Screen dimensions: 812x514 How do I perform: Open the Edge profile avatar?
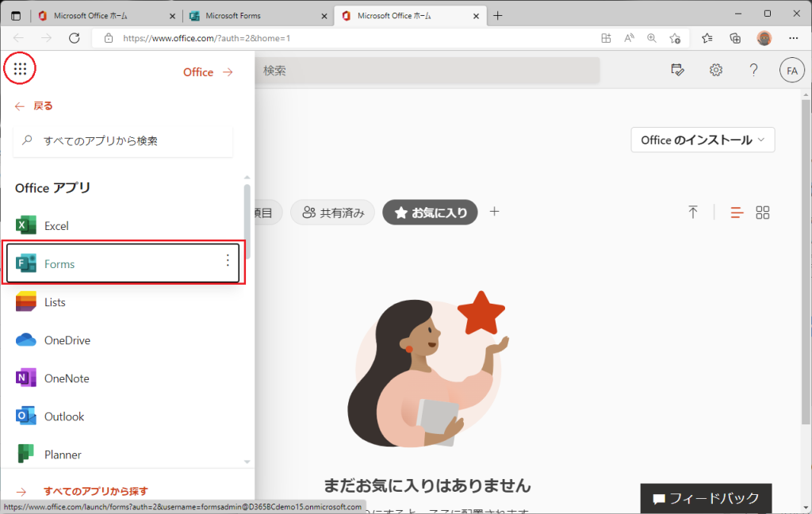tap(764, 38)
